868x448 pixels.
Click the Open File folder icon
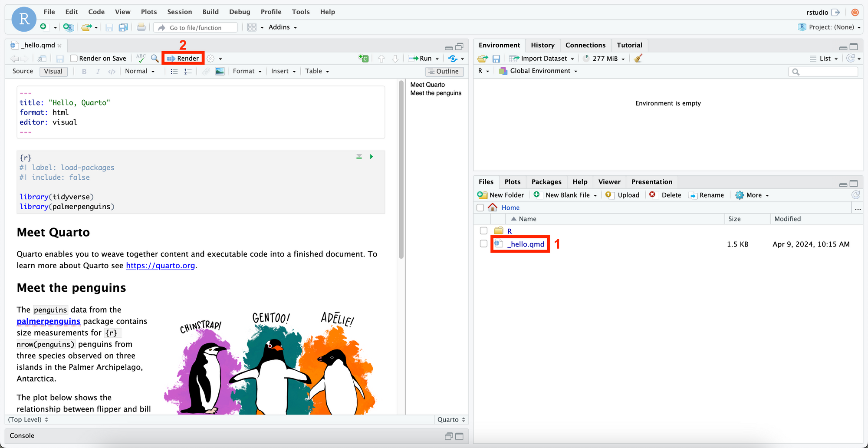86,27
